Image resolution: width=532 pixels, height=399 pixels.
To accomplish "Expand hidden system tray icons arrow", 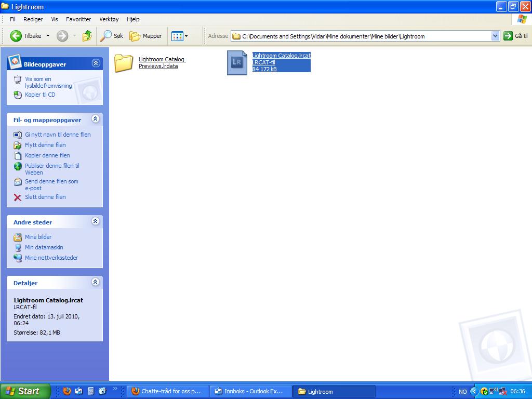I will pos(474,392).
